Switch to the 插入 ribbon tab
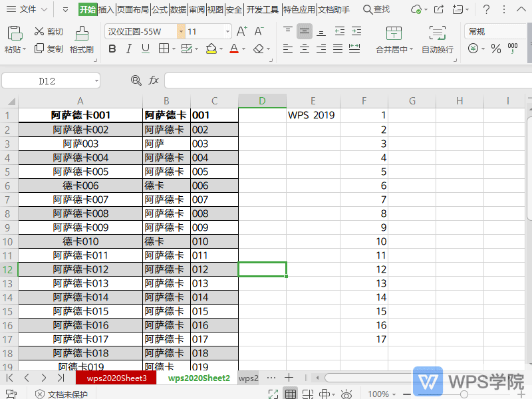This screenshot has width=532, height=399. click(106, 10)
